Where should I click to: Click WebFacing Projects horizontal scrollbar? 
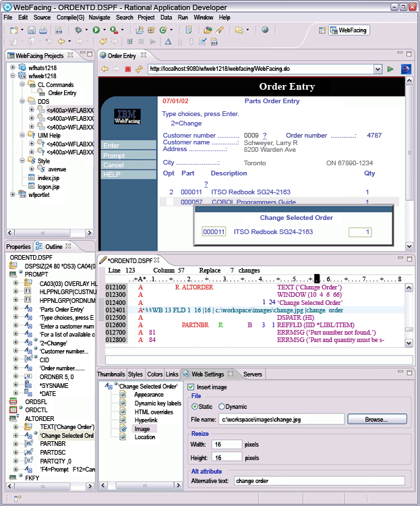[x=42, y=233]
